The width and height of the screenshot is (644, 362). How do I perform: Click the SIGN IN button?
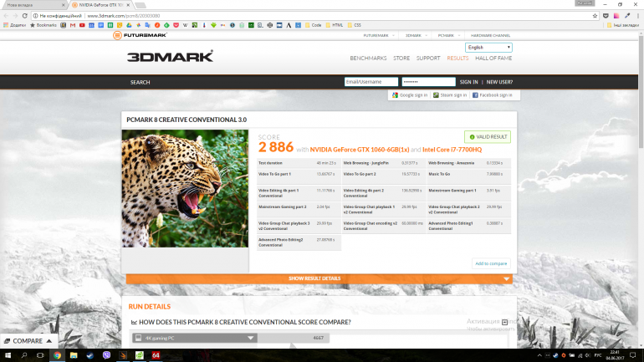468,82
